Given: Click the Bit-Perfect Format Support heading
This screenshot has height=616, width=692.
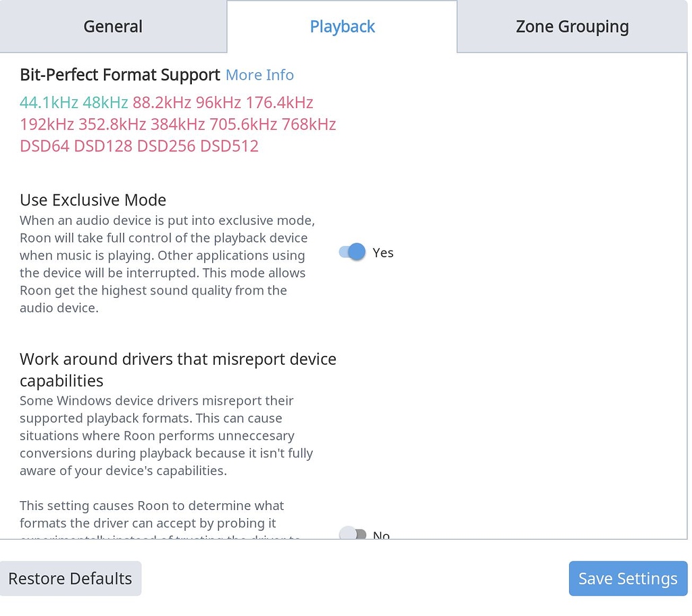Looking at the screenshot, I should point(120,75).
